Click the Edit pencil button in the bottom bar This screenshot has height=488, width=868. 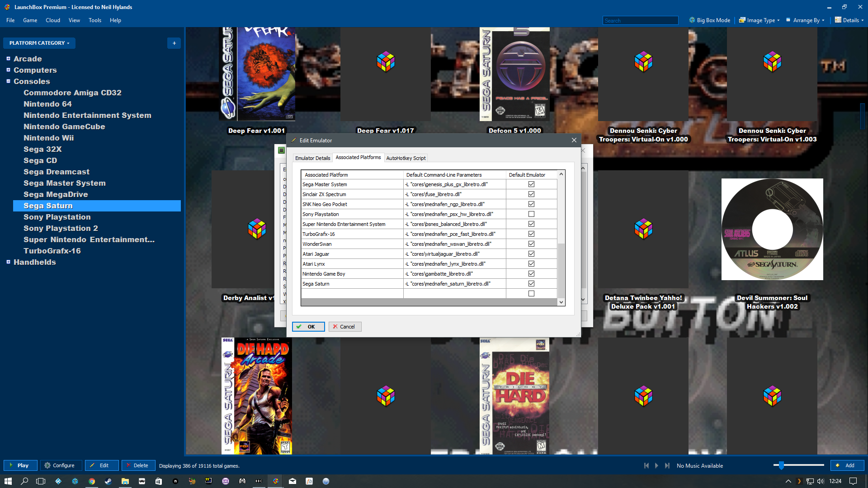(x=101, y=465)
